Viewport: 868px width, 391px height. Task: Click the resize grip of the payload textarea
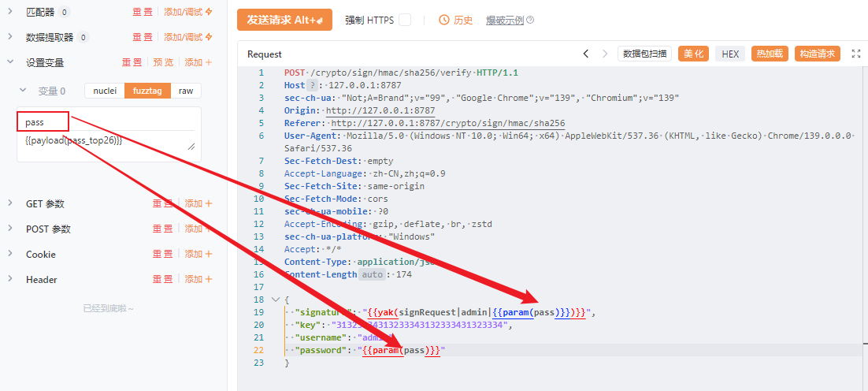pos(191,146)
